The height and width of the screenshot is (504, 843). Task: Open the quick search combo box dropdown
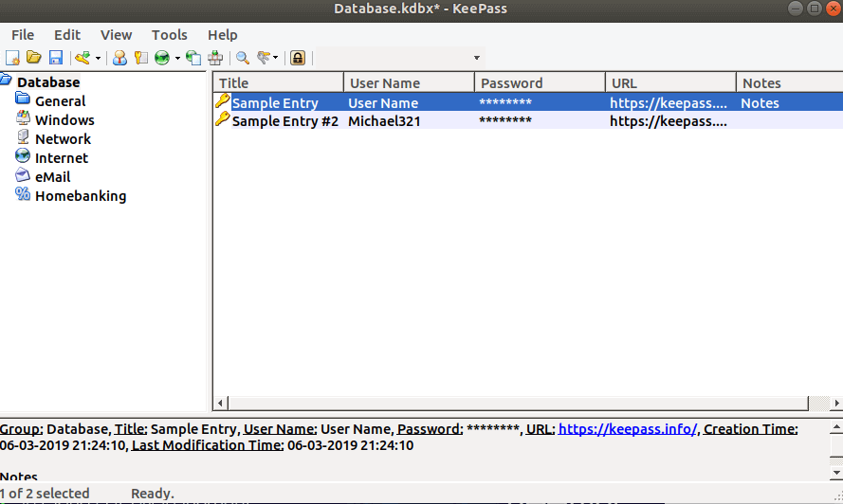[476, 58]
